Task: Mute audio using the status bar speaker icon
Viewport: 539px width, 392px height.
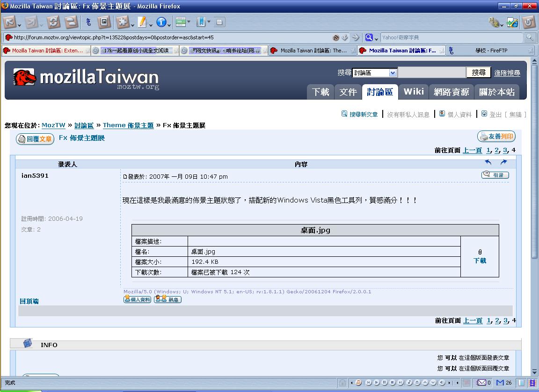Action: tap(442, 383)
